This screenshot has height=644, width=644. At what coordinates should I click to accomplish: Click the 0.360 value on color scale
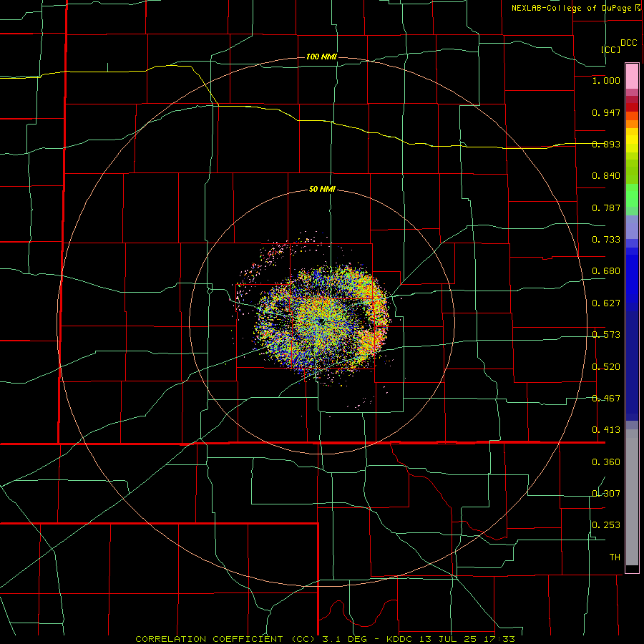tap(606, 462)
